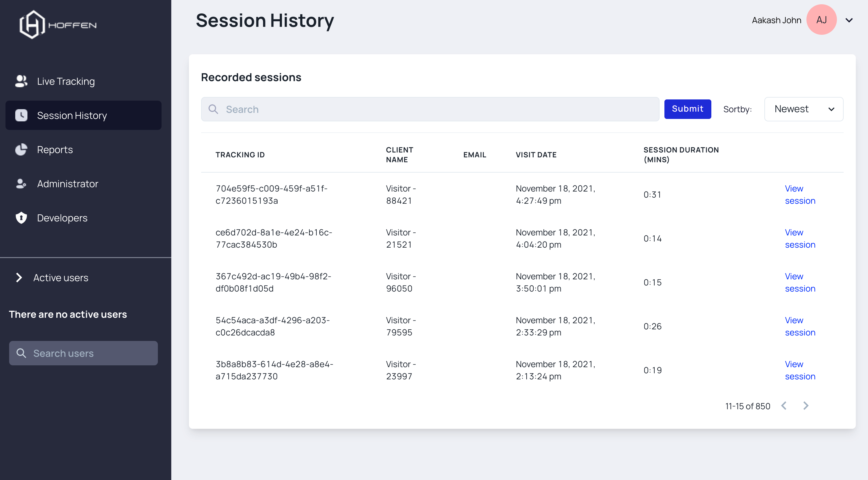Click the AJ profile avatar

(821, 20)
